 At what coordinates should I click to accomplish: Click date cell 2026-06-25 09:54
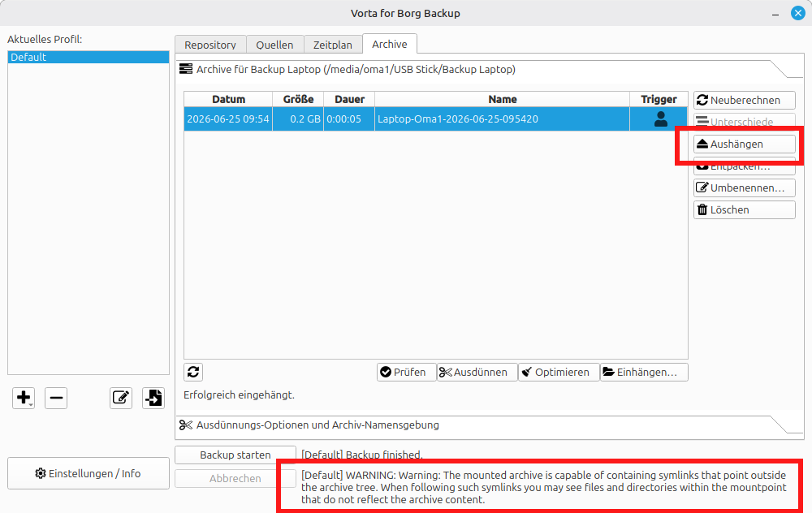point(228,119)
